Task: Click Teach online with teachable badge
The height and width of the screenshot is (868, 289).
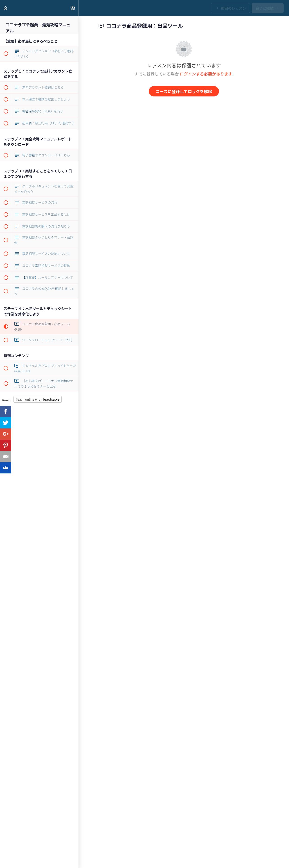Action: (x=37, y=399)
